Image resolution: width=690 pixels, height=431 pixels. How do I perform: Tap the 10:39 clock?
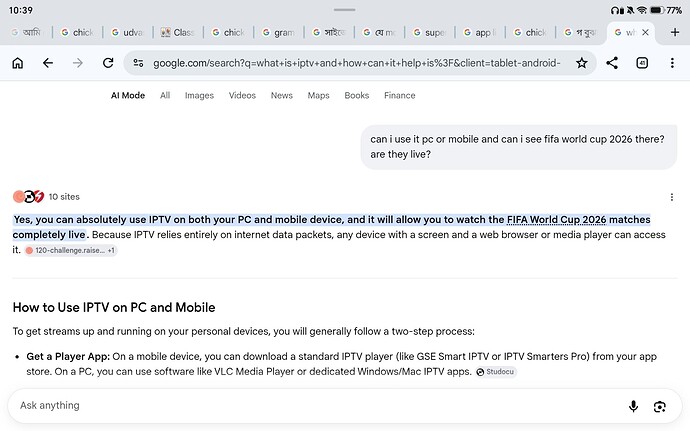click(x=21, y=10)
